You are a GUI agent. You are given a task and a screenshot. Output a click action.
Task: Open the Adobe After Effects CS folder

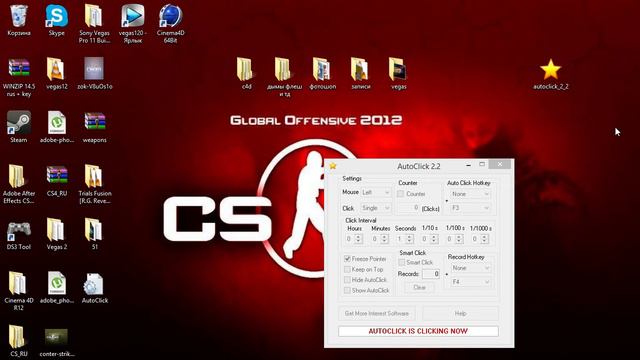(x=19, y=184)
